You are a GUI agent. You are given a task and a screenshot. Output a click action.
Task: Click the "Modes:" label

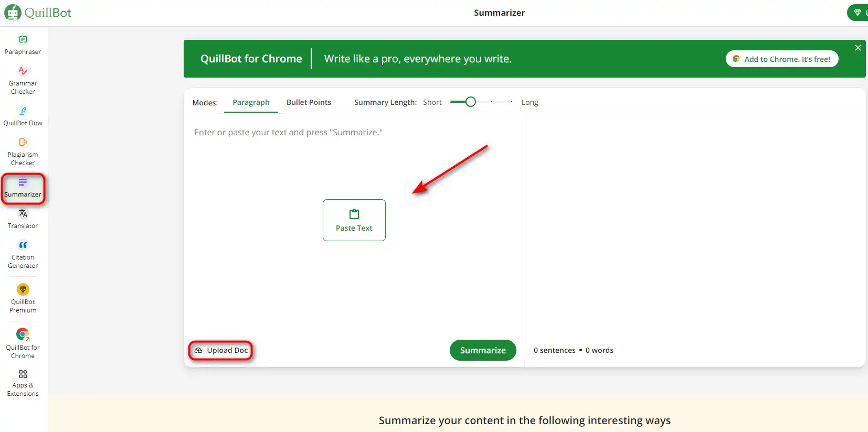point(205,103)
